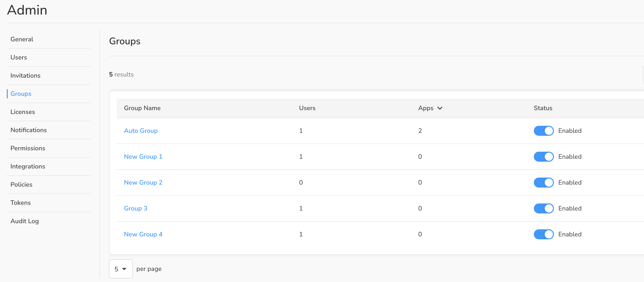Click the Groups page heading
The image size is (644, 282).
[x=125, y=41]
